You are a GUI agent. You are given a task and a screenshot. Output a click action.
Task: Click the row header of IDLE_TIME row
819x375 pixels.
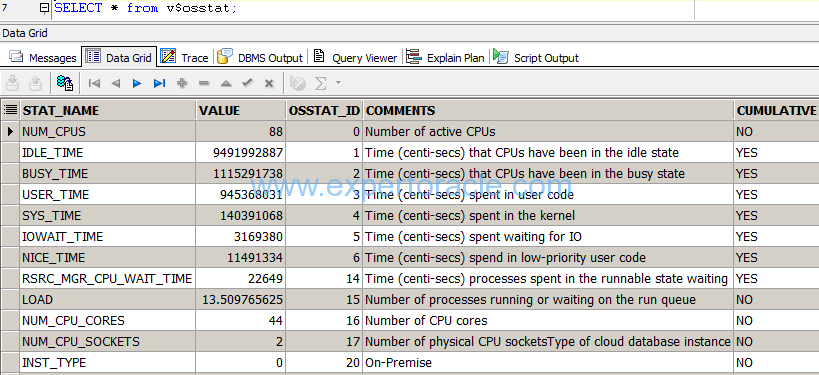click(10, 153)
